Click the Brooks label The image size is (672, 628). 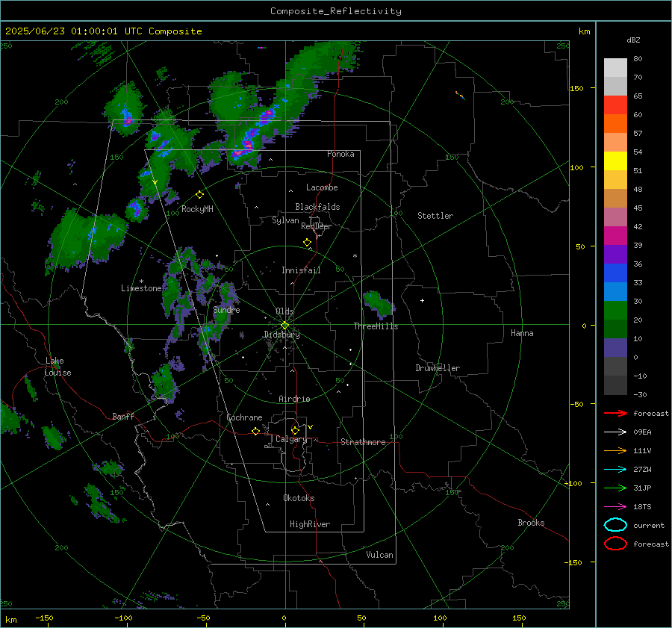coord(531,523)
